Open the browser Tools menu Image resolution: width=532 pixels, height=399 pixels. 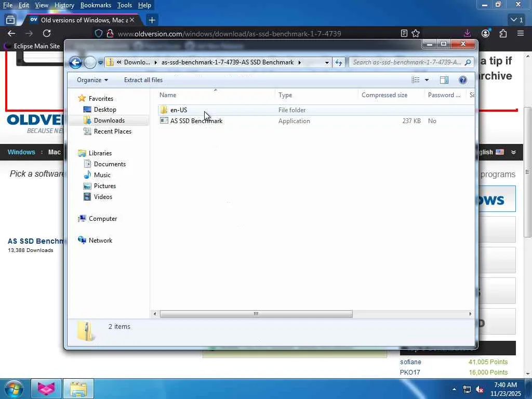click(125, 5)
